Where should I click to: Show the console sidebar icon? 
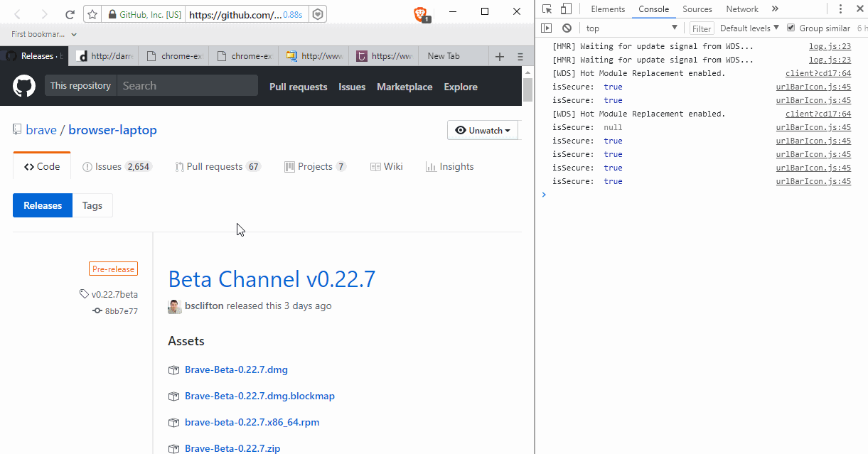click(546, 28)
